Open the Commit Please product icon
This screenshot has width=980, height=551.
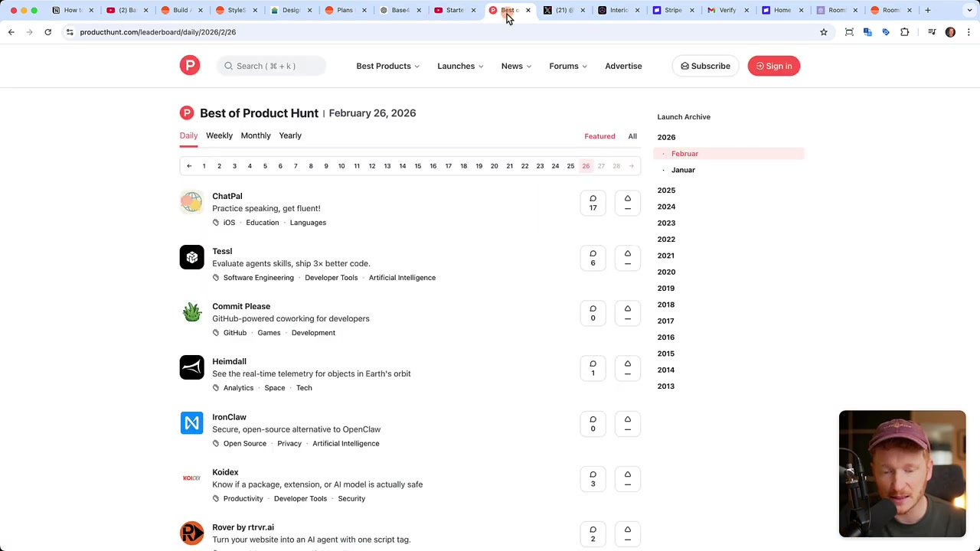tap(191, 312)
